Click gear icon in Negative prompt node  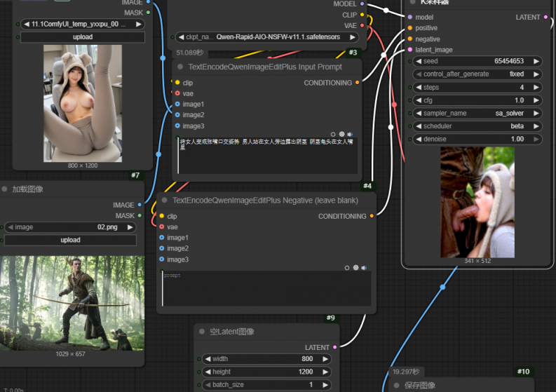355,268
